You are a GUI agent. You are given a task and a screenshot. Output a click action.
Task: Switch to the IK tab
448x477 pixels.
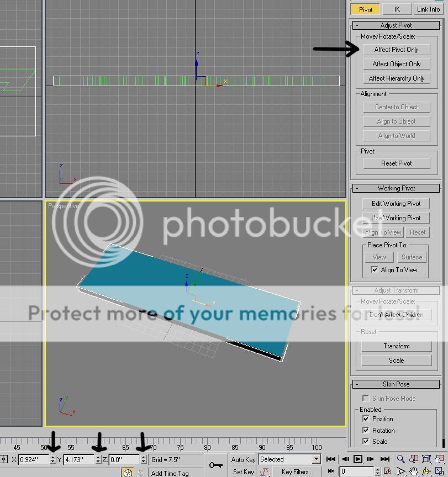[x=397, y=9]
